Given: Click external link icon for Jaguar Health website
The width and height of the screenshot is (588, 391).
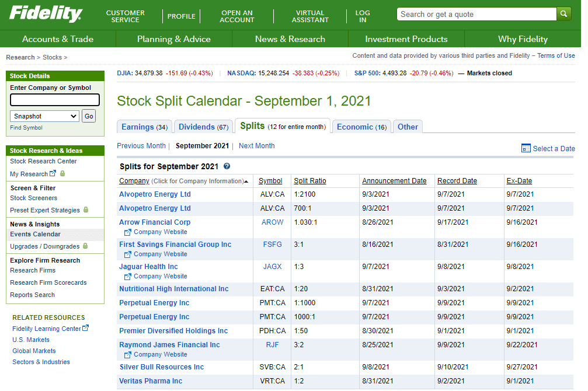Looking at the screenshot, I should point(128,277).
